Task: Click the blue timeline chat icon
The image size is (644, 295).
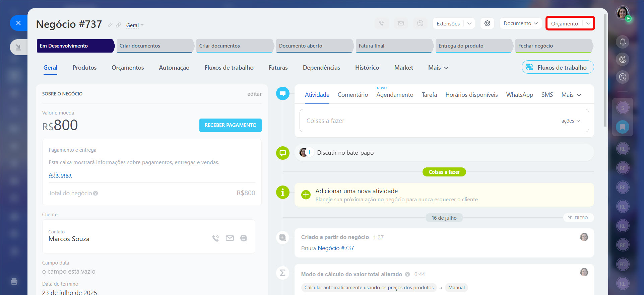Action: pyautogui.click(x=283, y=93)
